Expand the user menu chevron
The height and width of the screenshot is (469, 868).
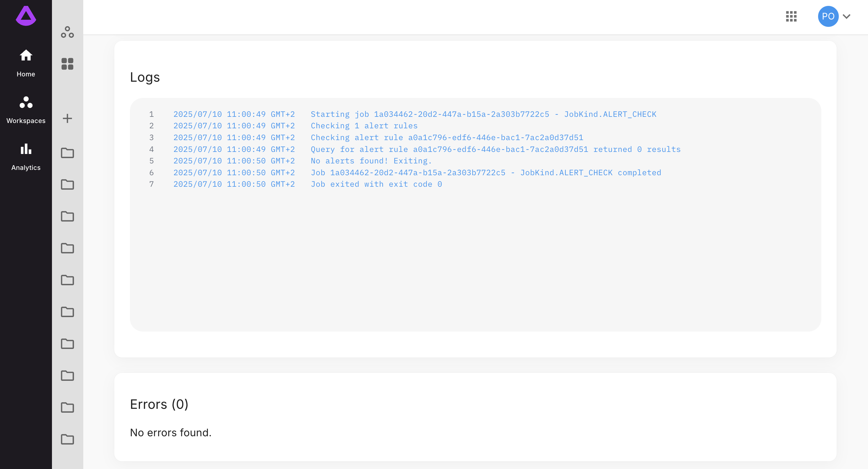tap(846, 16)
